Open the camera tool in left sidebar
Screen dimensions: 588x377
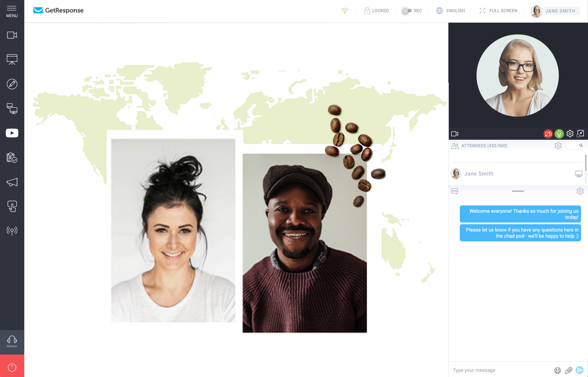click(x=12, y=35)
